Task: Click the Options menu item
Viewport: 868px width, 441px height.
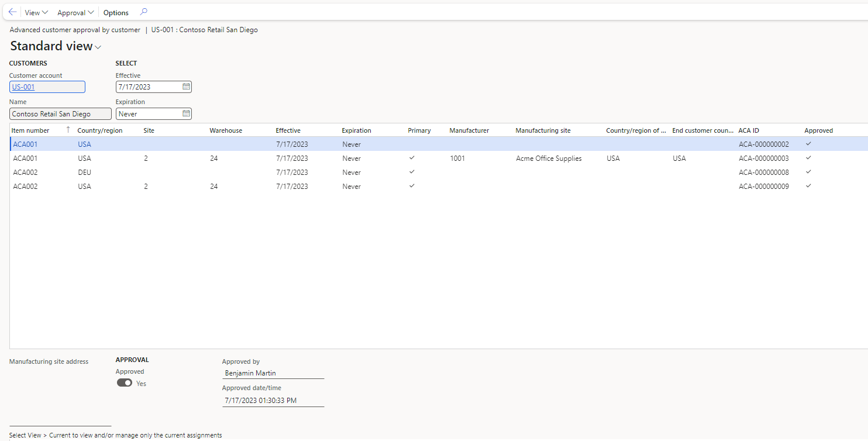Action: click(x=115, y=12)
